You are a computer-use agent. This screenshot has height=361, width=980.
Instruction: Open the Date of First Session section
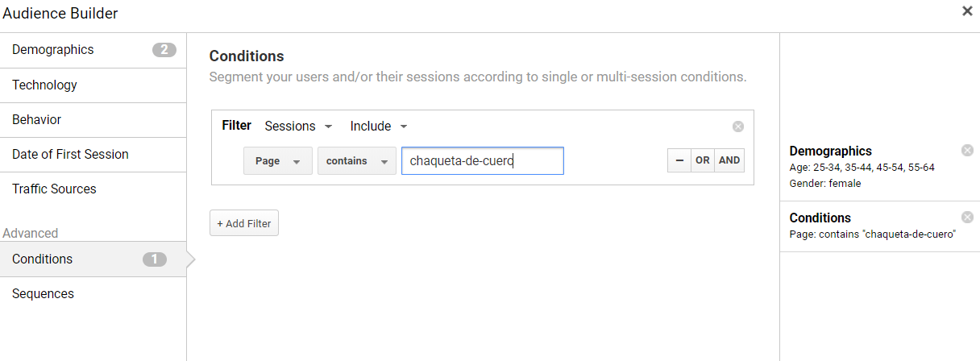pyautogui.click(x=93, y=155)
